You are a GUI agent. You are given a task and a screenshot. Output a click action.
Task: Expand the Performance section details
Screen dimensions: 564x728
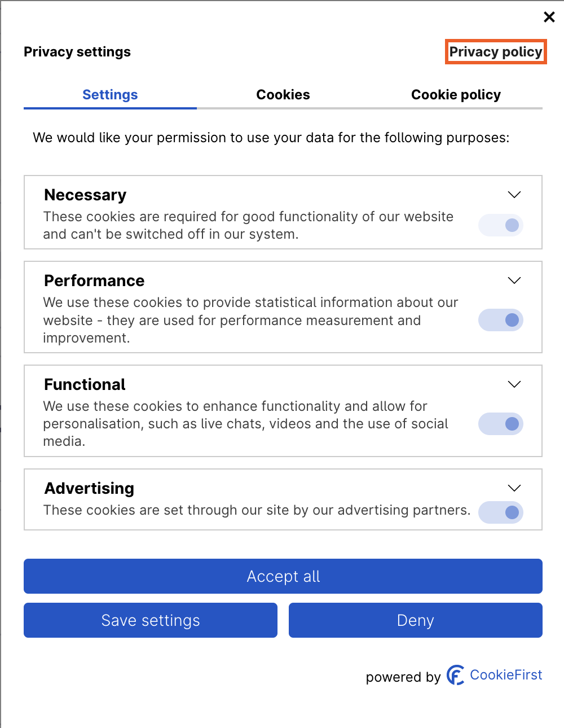[514, 280]
